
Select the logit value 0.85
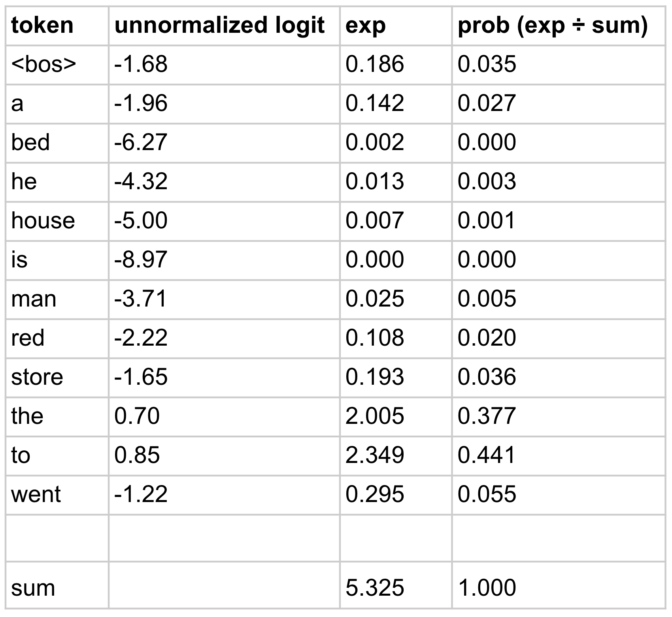tap(137, 455)
